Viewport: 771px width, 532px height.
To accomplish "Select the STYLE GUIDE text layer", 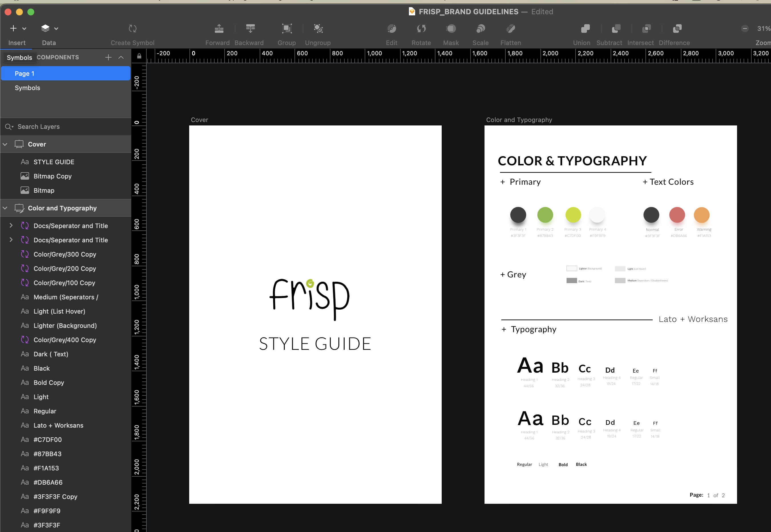I will [66, 162].
